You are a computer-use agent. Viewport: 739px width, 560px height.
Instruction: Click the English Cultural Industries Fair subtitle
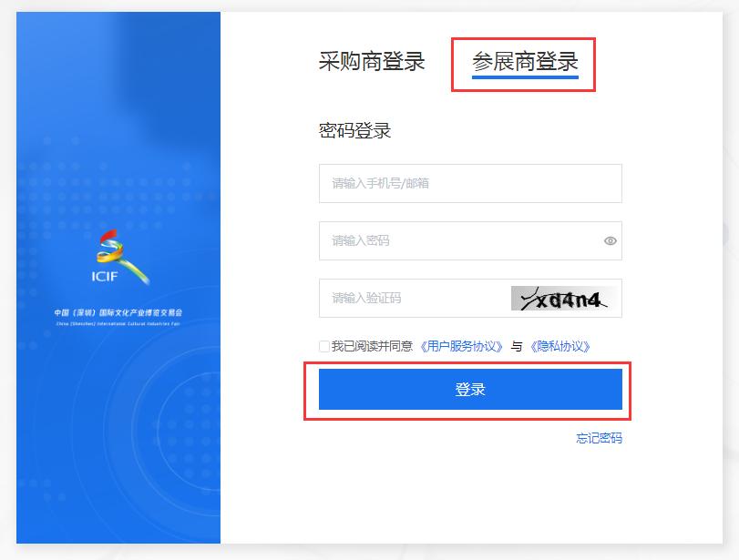point(118,324)
